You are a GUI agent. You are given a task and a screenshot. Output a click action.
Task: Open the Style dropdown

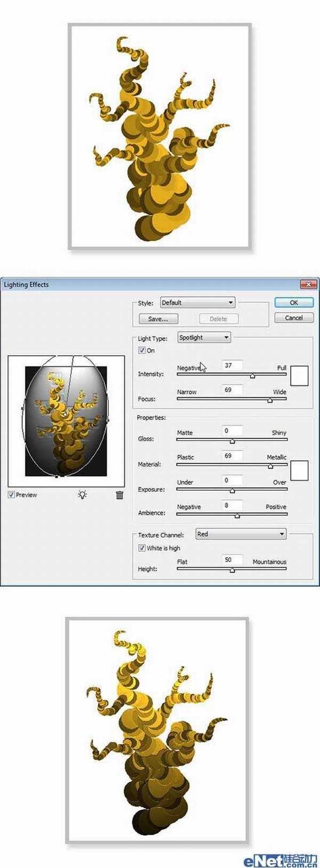tap(197, 303)
